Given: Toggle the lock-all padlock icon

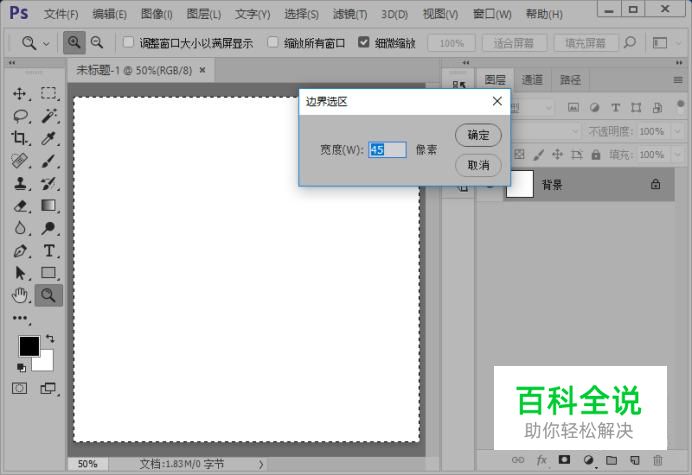Looking at the screenshot, I should (x=596, y=155).
